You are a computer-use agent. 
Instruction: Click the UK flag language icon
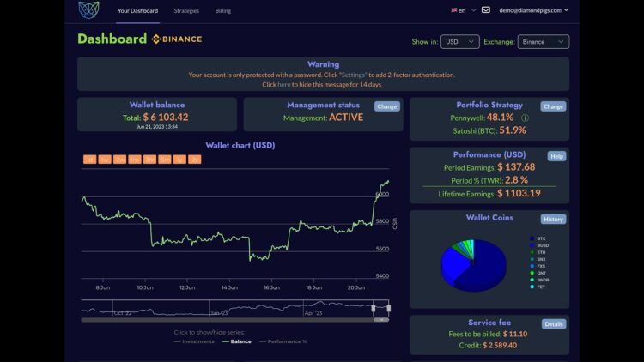point(454,10)
